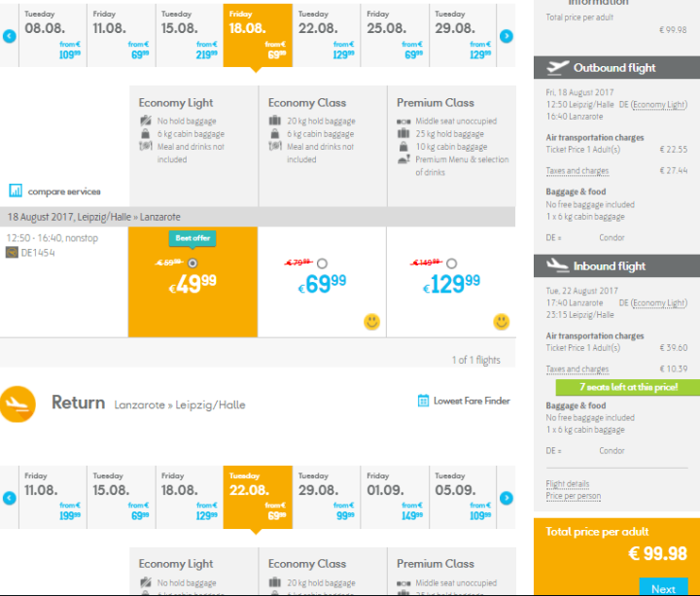
Task: Show earlier return dates with left arrow
Action: pyautogui.click(x=10, y=498)
